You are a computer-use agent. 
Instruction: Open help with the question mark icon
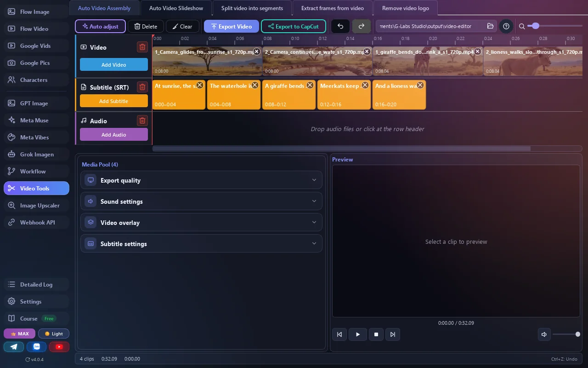(x=506, y=26)
